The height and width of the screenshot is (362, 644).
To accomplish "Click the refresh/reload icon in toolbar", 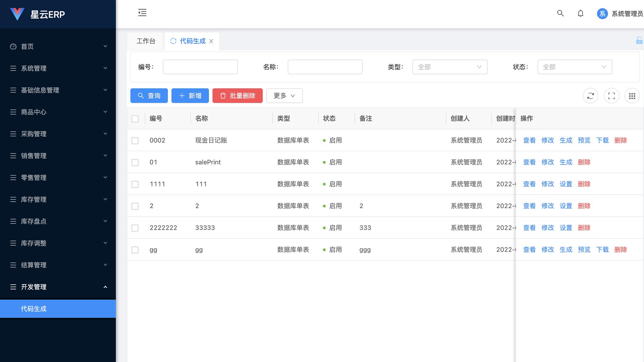I will point(590,95).
